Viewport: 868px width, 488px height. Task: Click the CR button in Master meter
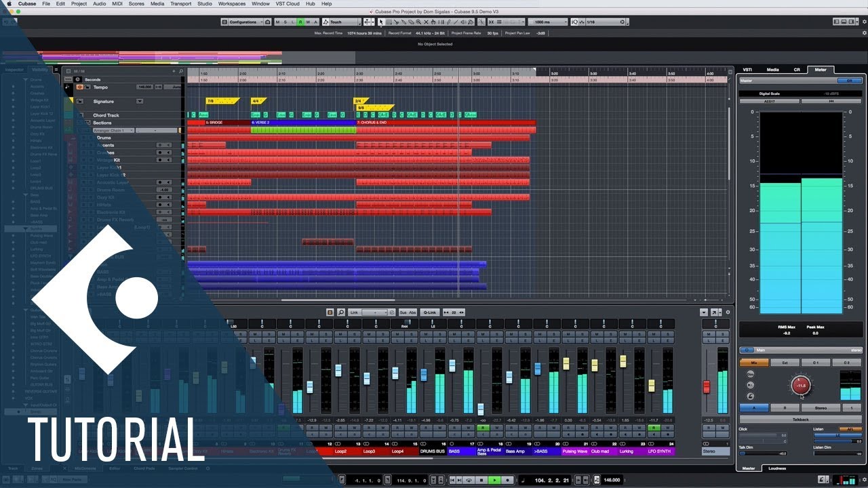tap(849, 80)
